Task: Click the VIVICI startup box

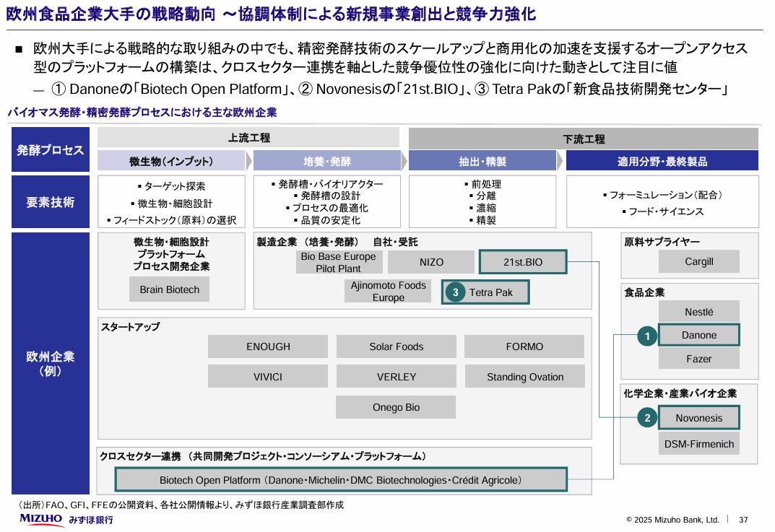Action: click(x=268, y=377)
